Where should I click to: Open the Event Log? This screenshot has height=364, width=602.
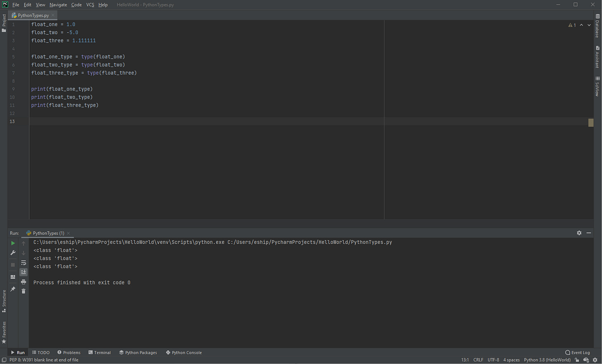[x=578, y=352]
